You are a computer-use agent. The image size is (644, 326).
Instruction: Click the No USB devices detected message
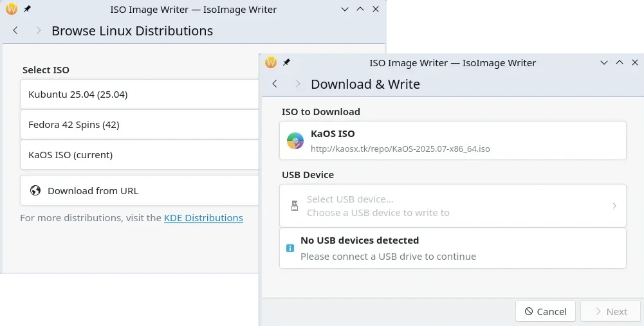[453, 248]
